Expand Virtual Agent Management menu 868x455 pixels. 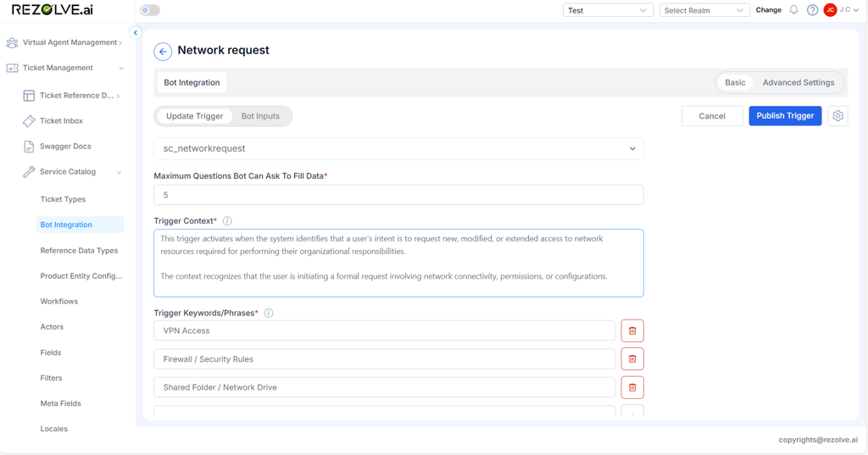(x=120, y=43)
